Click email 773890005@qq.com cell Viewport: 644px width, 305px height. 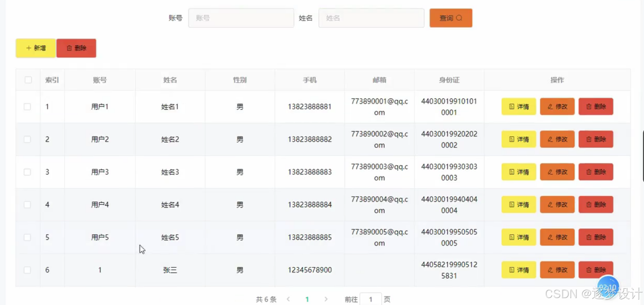click(x=380, y=237)
